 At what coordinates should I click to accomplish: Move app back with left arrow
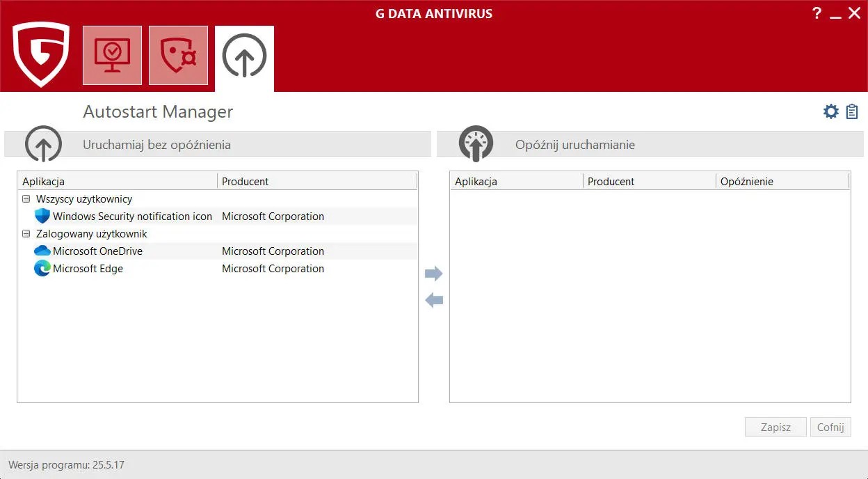tap(434, 301)
